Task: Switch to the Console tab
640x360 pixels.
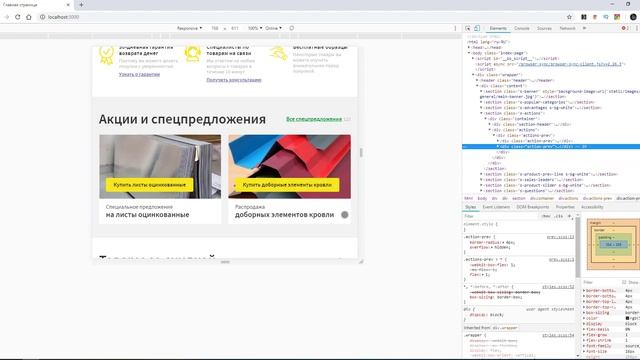Action: pos(522,28)
